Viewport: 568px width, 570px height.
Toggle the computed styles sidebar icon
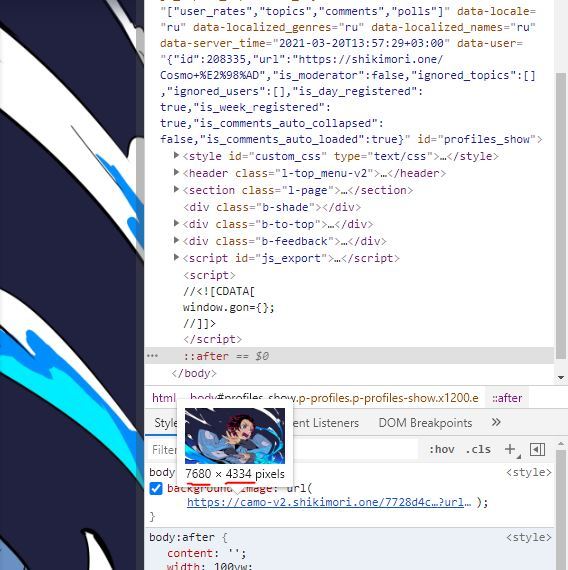point(537,449)
